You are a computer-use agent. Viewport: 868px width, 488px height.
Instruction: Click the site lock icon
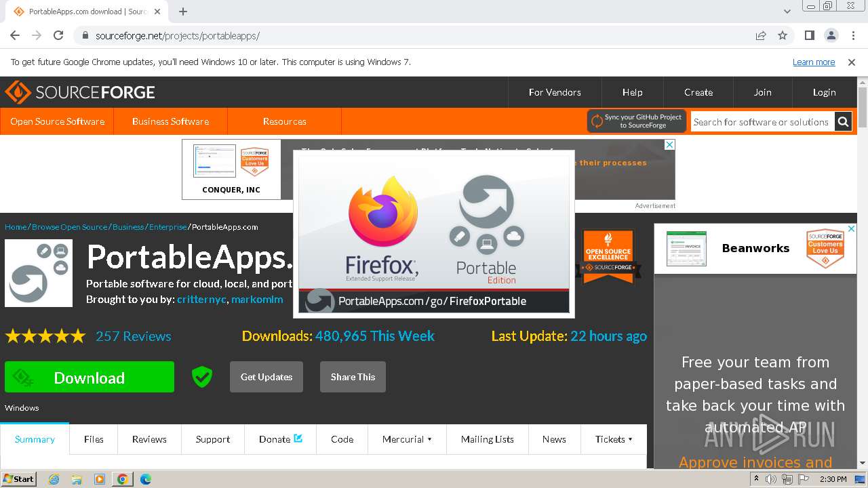tap(85, 36)
